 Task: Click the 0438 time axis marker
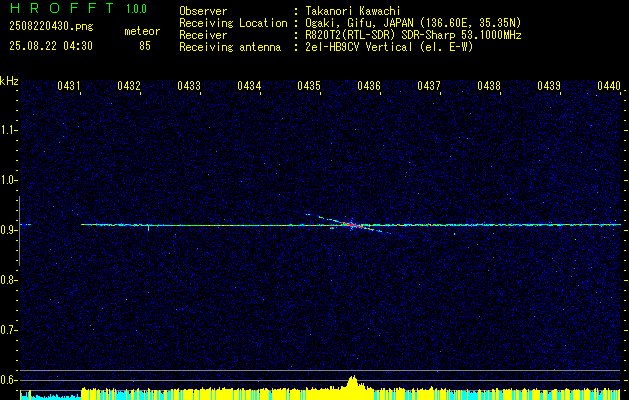489,86
